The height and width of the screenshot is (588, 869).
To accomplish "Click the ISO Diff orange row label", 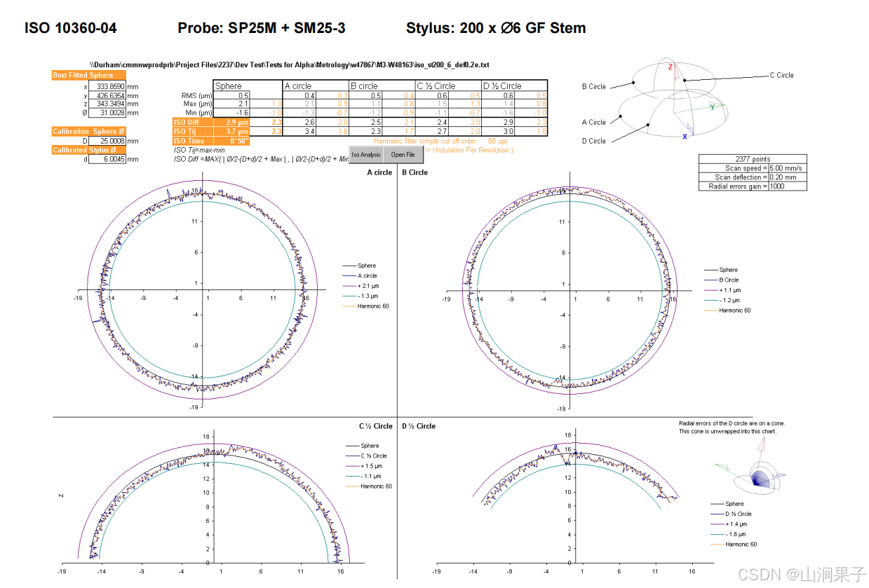I will coord(193,122).
